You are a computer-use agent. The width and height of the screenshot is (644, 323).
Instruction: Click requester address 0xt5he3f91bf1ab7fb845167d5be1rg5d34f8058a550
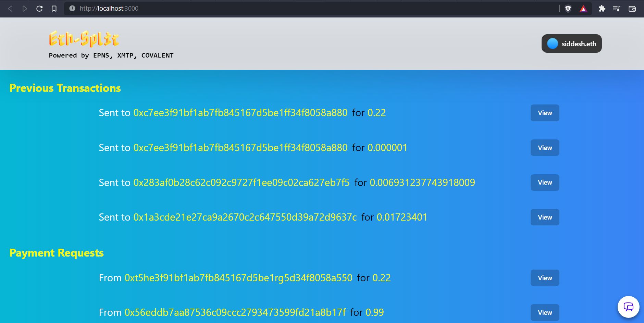(238, 278)
